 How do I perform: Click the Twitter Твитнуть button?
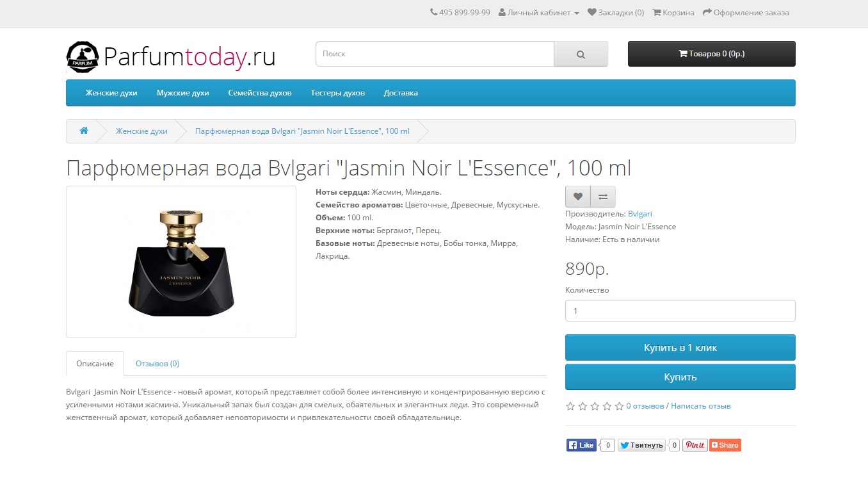click(x=641, y=445)
